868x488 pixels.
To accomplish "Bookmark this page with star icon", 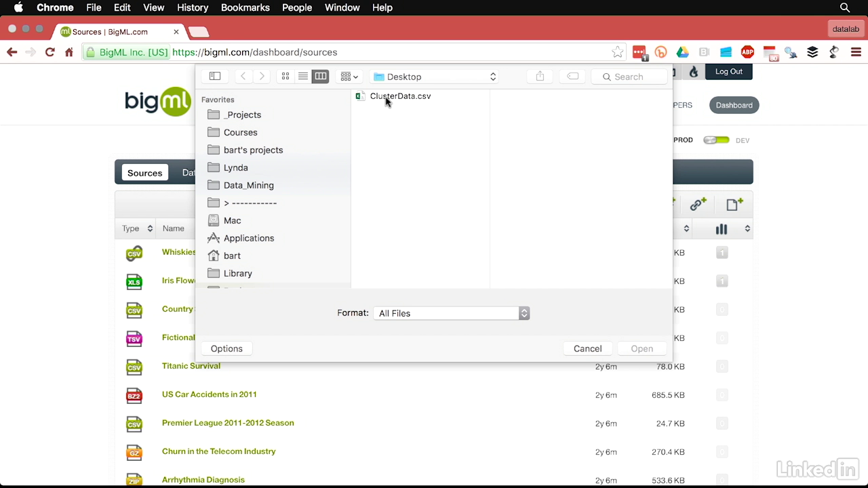I will (x=617, y=52).
